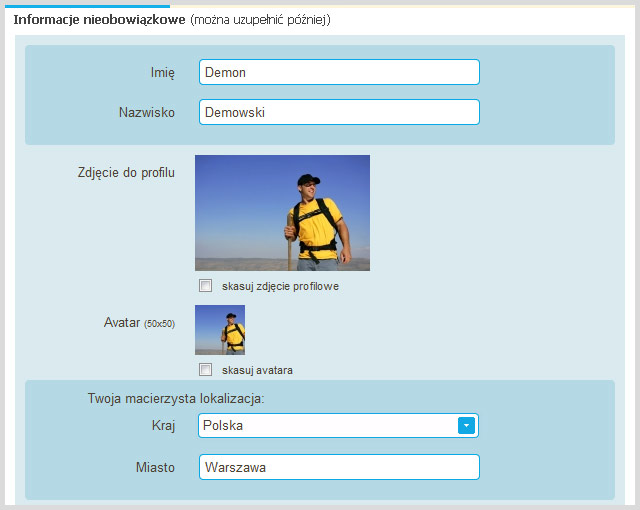
Task: Click the 'Imię' field label
Action: point(160,72)
